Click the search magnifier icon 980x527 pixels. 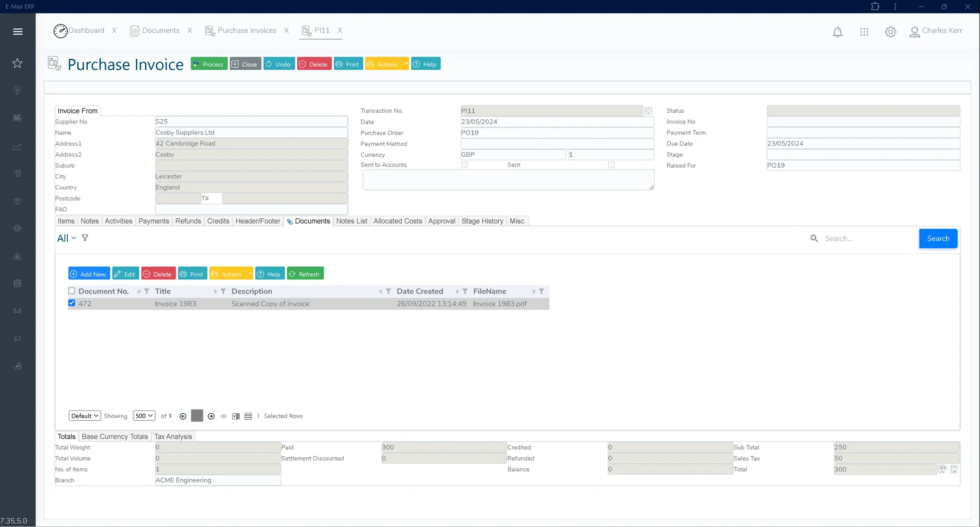(814, 238)
